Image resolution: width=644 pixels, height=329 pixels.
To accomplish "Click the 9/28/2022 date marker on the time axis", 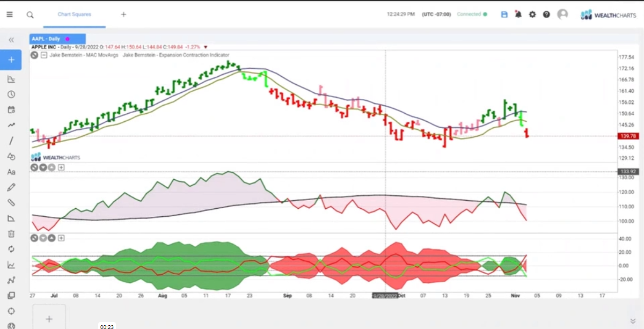I will 385,295.
